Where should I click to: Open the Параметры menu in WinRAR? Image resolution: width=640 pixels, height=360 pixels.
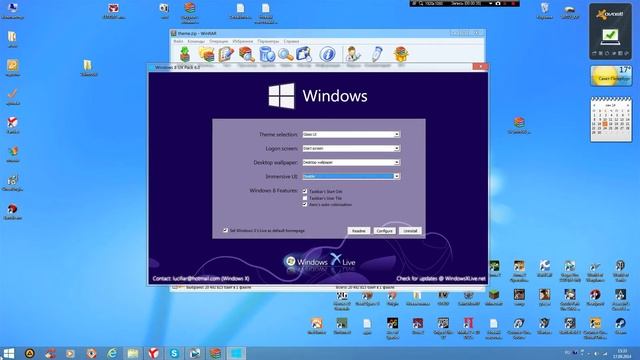268,41
